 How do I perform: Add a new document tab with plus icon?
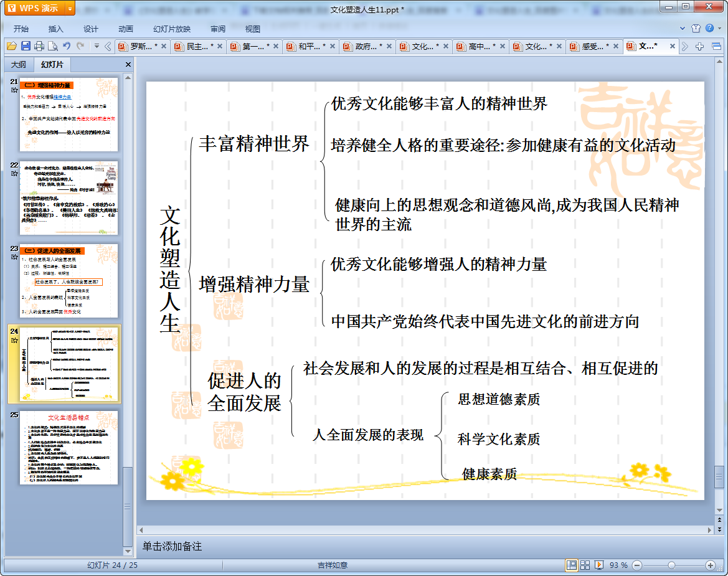point(700,46)
